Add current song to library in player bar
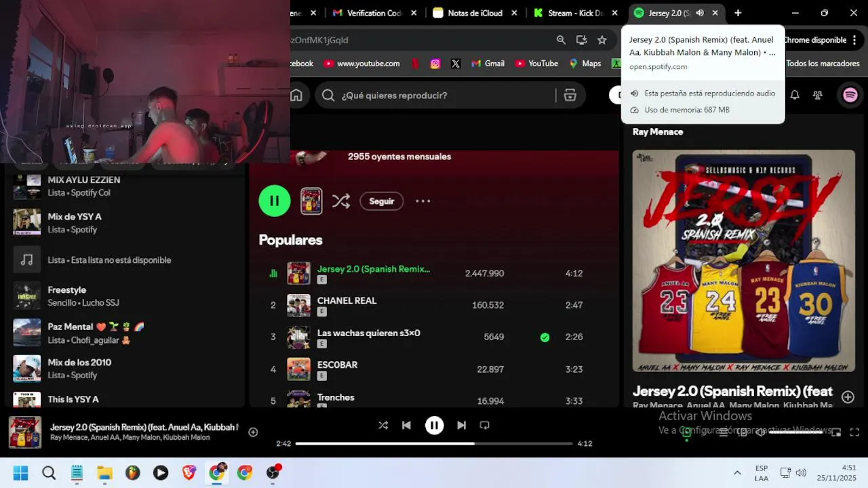This screenshot has width=868, height=488. click(x=253, y=432)
